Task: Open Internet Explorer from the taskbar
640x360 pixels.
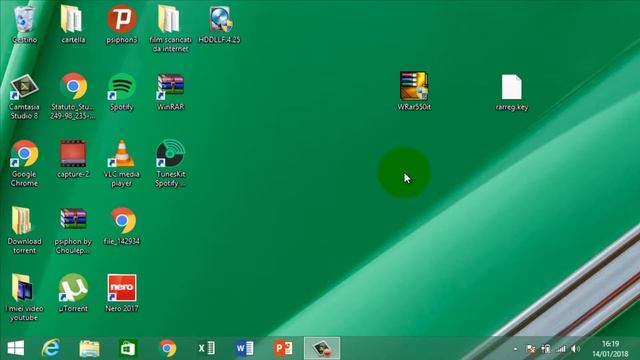Action: 51,349
